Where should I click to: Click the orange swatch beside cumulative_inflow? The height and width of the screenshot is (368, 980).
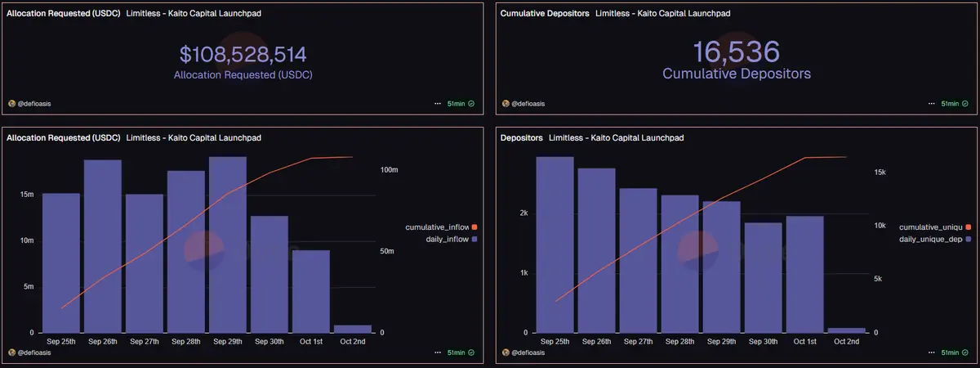coord(474,227)
